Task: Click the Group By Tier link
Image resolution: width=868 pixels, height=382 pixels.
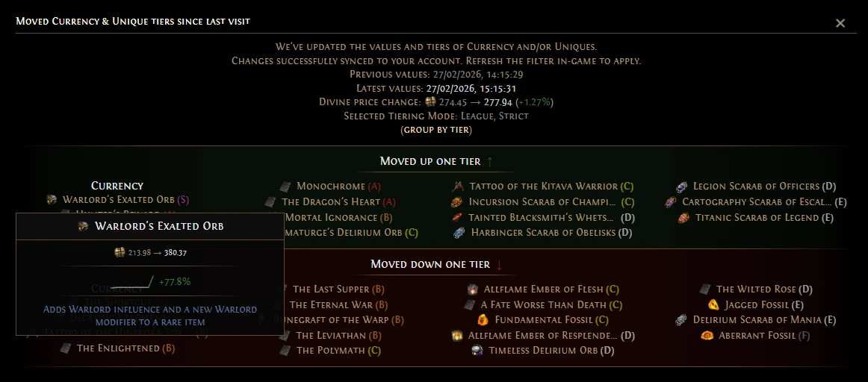Action: coord(436,130)
